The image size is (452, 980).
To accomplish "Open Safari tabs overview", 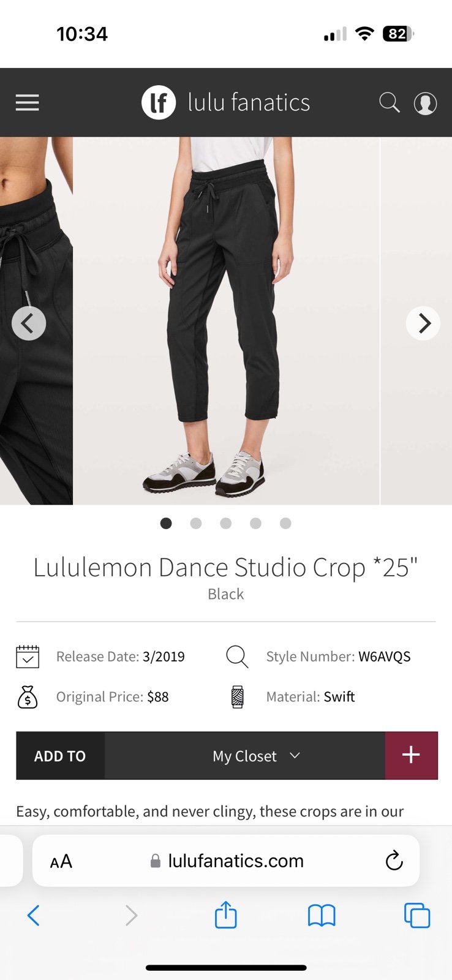I will coord(417,916).
